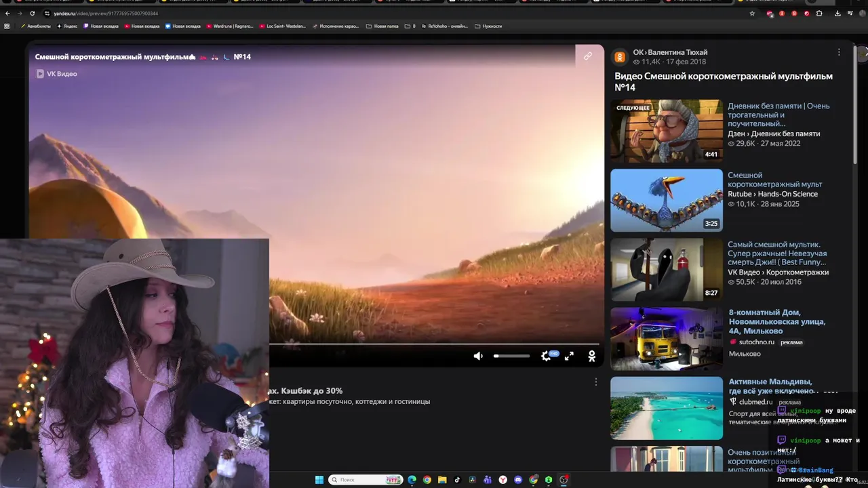This screenshot has width=868, height=488.
Task: Open the OK channel avatar icon
Action: [620, 57]
